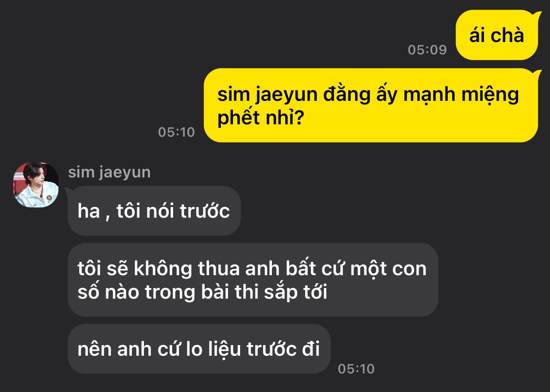This screenshot has width=550, height=392.
Task: Click the "phết nhỉ?" line of the yellow message
Action: coord(260,119)
